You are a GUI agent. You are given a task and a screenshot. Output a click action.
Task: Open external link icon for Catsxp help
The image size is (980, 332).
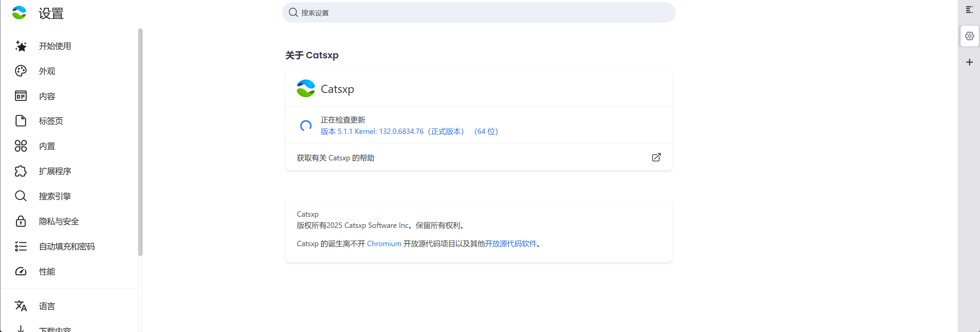pyautogui.click(x=656, y=157)
